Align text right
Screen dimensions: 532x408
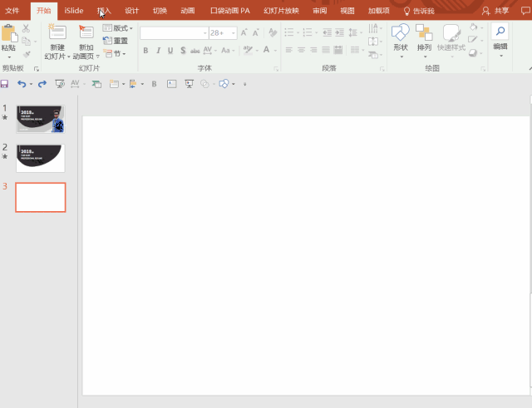[x=313, y=50]
